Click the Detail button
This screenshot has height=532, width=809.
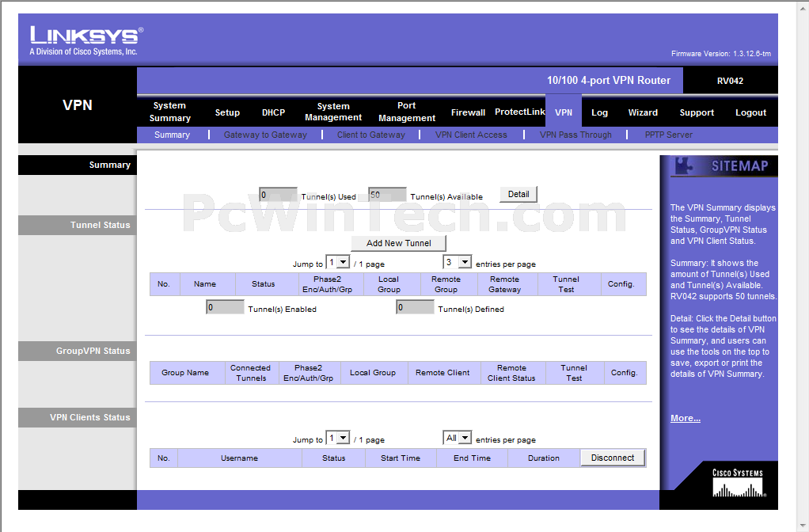518,194
